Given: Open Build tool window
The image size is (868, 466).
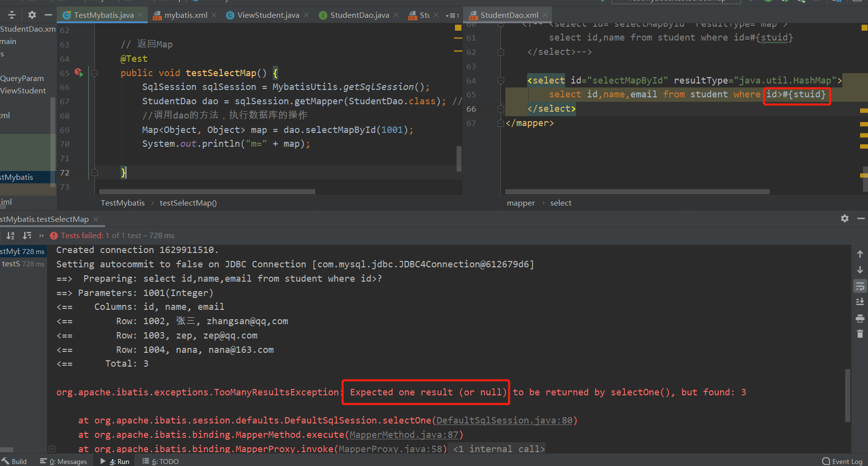Looking at the screenshot, I should [14, 461].
